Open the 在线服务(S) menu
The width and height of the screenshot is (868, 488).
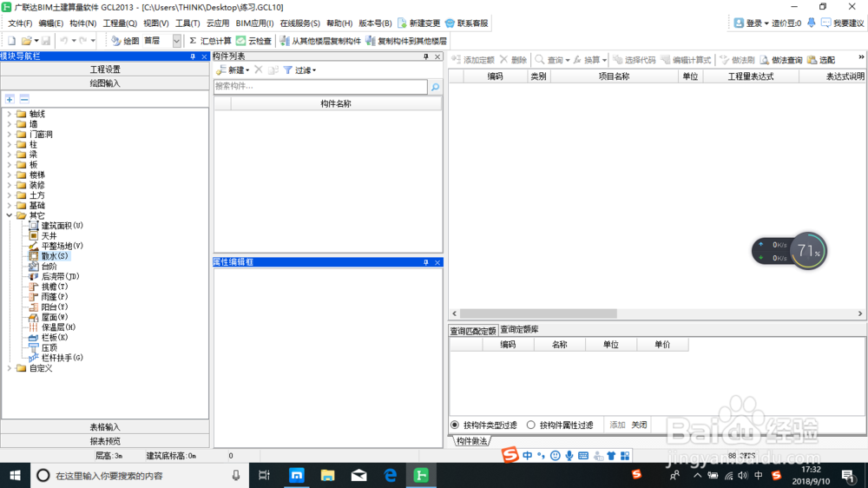299,23
